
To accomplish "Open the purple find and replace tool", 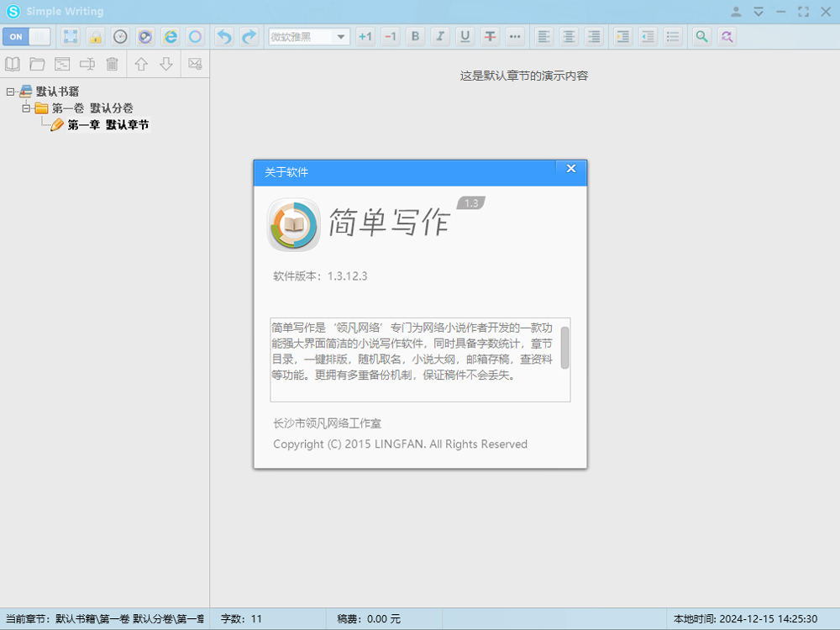I will [x=727, y=36].
